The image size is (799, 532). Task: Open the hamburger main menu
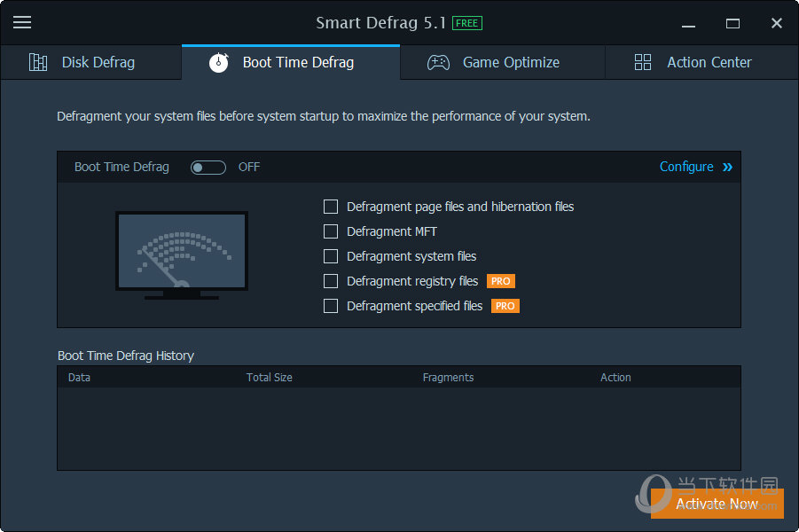pyautogui.click(x=22, y=22)
